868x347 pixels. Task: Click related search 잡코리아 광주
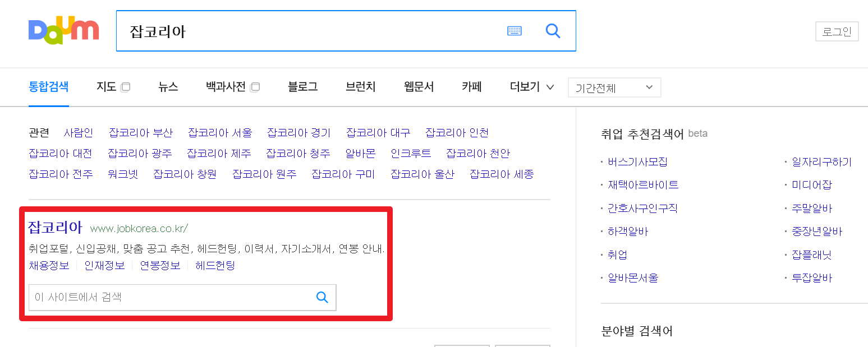point(140,154)
